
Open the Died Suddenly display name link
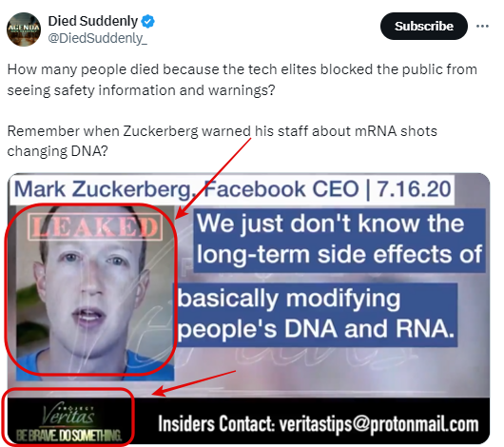(x=93, y=21)
